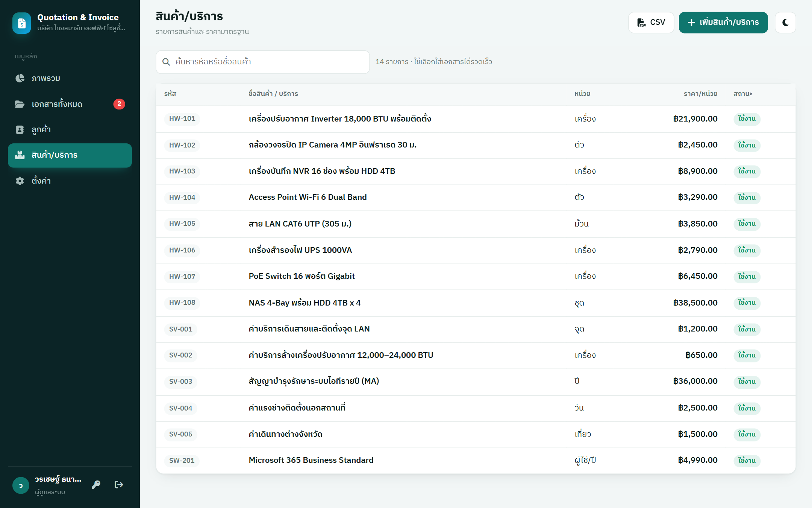The image size is (812, 508).
Task: Click the key icon to change password
Action: click(x=96, y=484)
